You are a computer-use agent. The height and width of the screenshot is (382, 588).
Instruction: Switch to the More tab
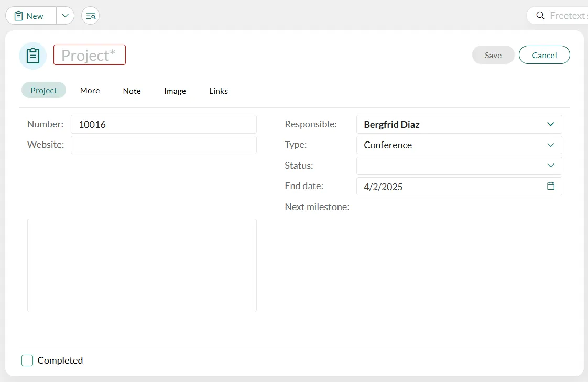click(x=90, y=91)
